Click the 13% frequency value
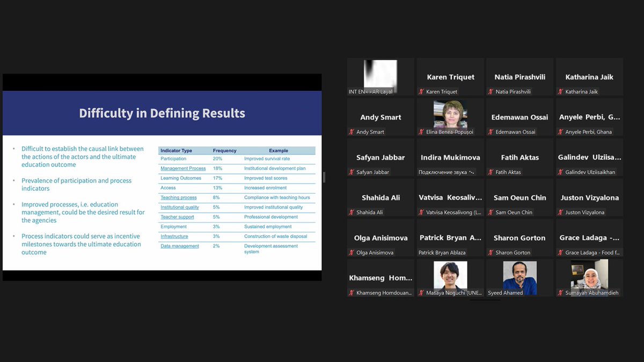Image resolution: width=644 pixels, height=362 pixels. [217, 188]
